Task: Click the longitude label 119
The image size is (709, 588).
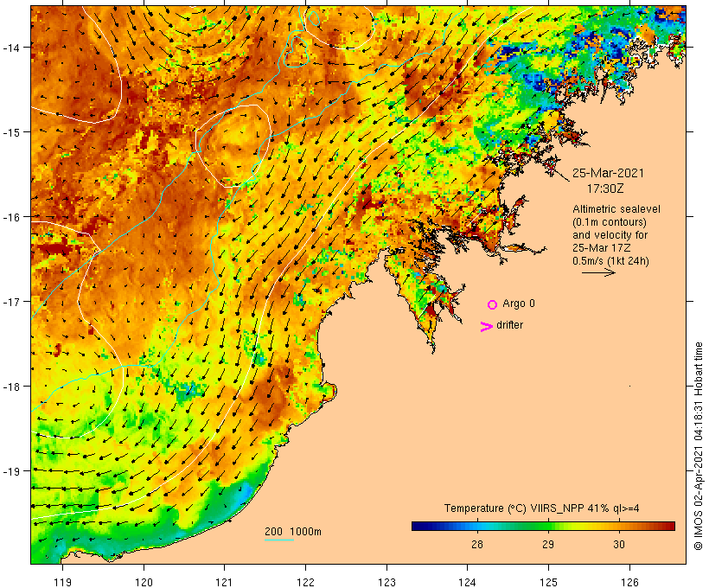Action: coord(62,582)
